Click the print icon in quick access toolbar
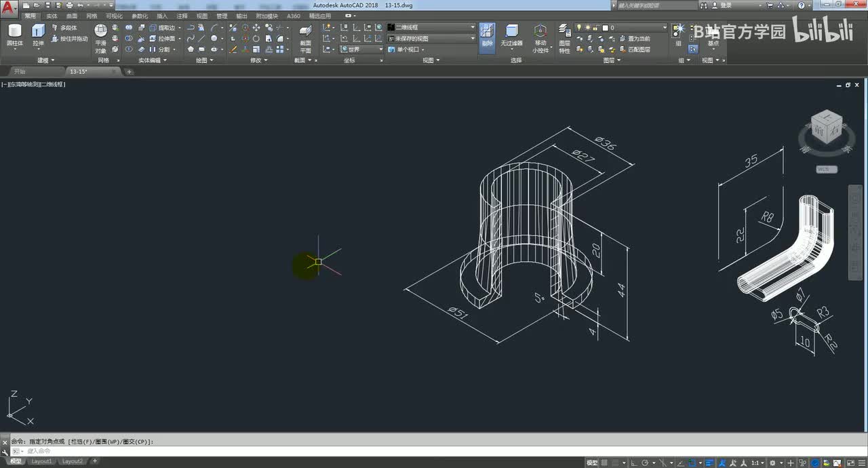The height and width of the screenshot is (468, 868). click(x=69, y=5)
